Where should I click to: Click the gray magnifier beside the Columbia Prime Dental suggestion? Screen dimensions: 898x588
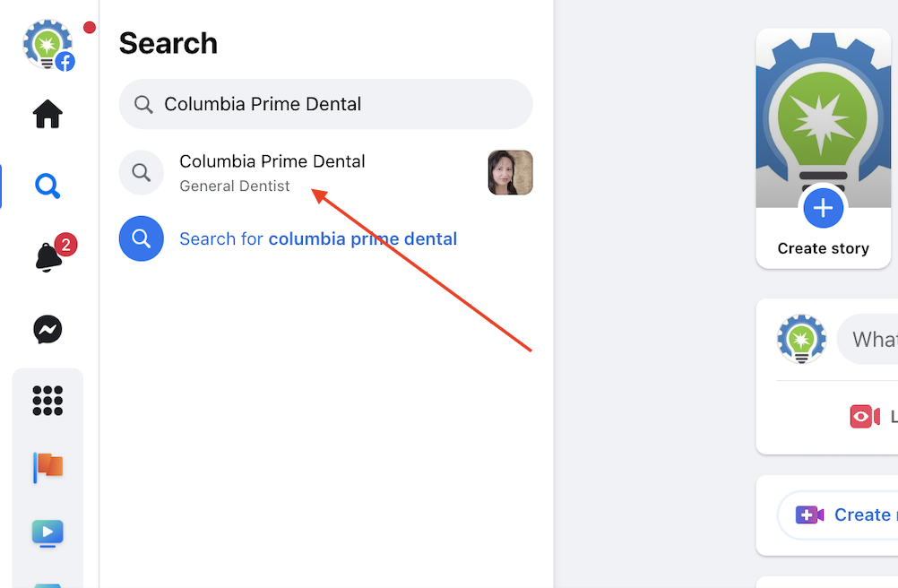click(142, 172)
